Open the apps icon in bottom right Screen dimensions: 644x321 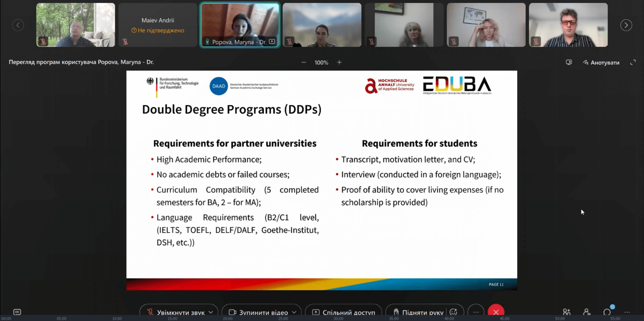(566, 312)
